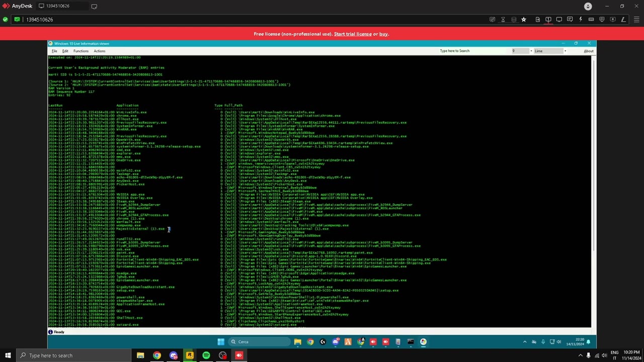The height and width of the screenshot is (362, 644).
Task: Open Google Chrome on the local taskbar
Action: pos(157,355)
